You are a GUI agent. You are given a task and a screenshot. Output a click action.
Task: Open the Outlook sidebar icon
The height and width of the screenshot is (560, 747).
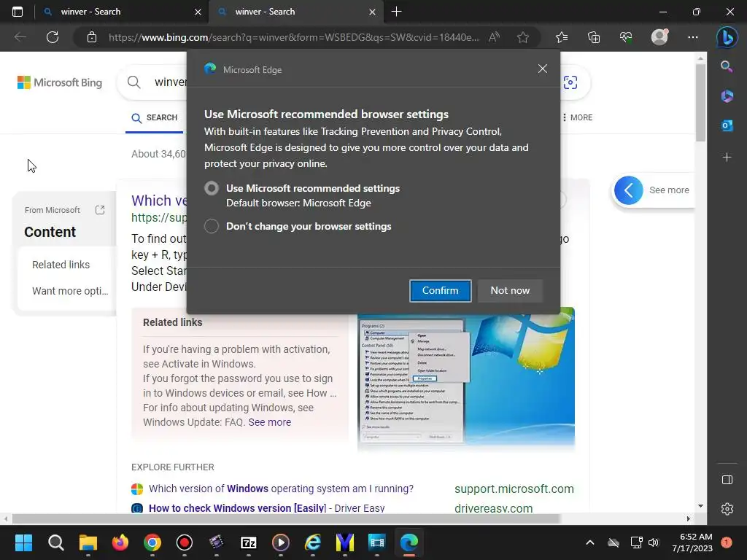coord(727,125)
